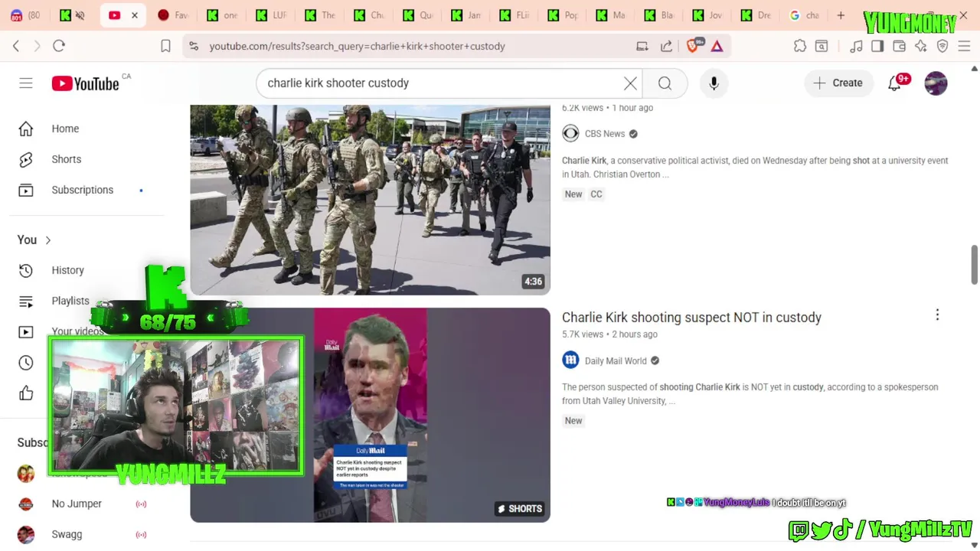Screen dimensions: 980x551
Task: Bookmark this page with the bookmark icon
Action: (165, 46)
